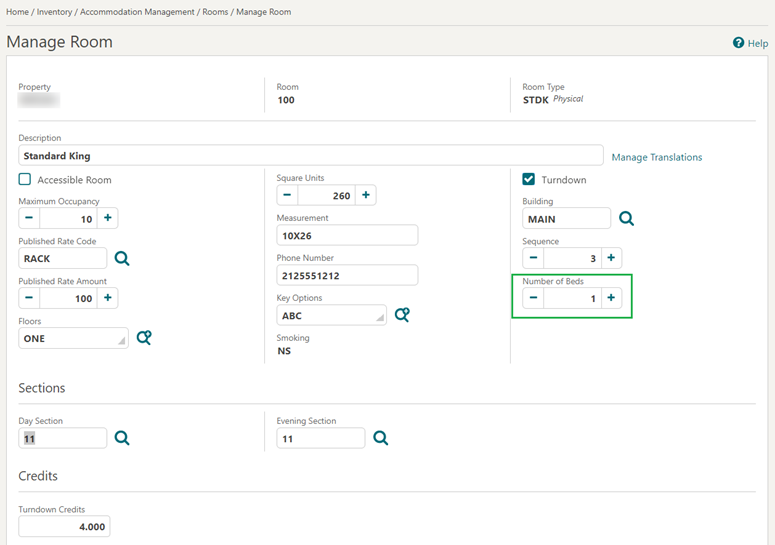This screenshot has height=545, width=775.
Task: Click Square Units value 260
Action: (x=327, y=195)
